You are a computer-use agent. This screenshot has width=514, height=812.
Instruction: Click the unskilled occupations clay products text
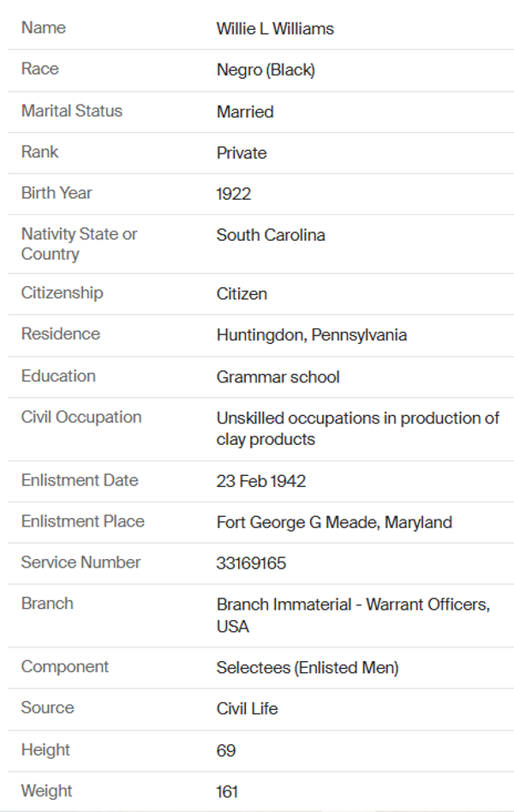coord(357,429)
